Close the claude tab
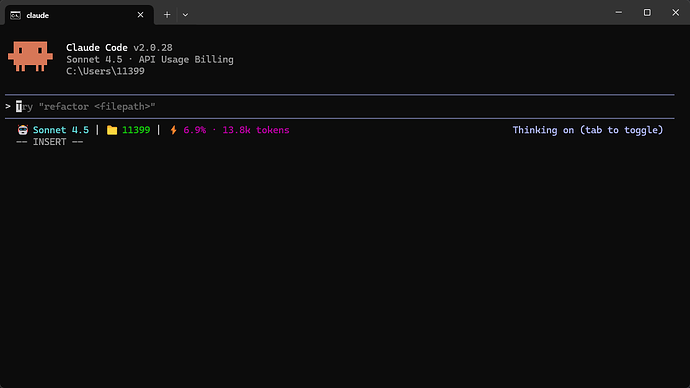 140,15
